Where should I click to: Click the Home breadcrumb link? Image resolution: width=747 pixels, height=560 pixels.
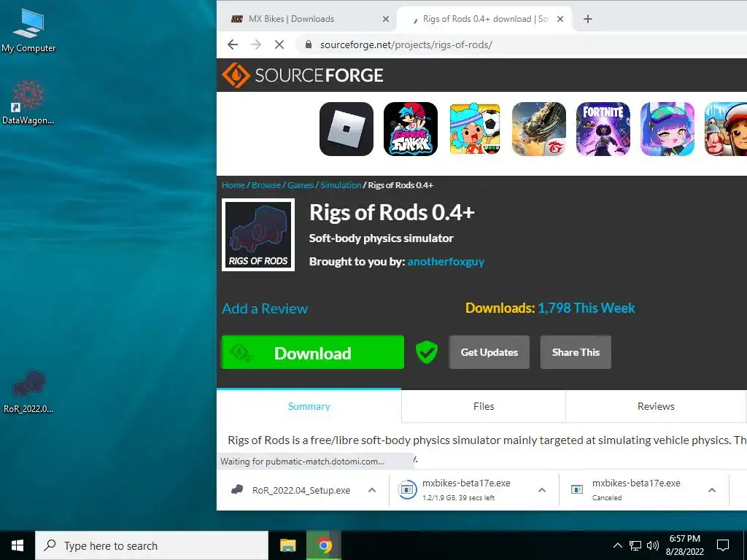coord(233,185)
